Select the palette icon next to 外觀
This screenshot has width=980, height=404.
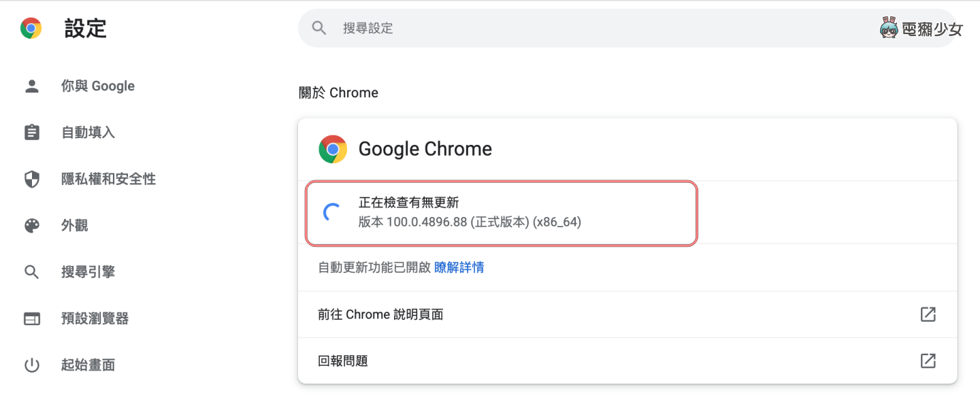click(32, 225)
